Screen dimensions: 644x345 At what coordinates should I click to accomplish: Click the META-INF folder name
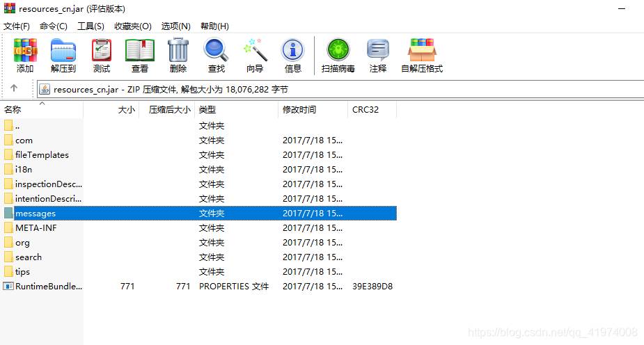tap(36, 227)
